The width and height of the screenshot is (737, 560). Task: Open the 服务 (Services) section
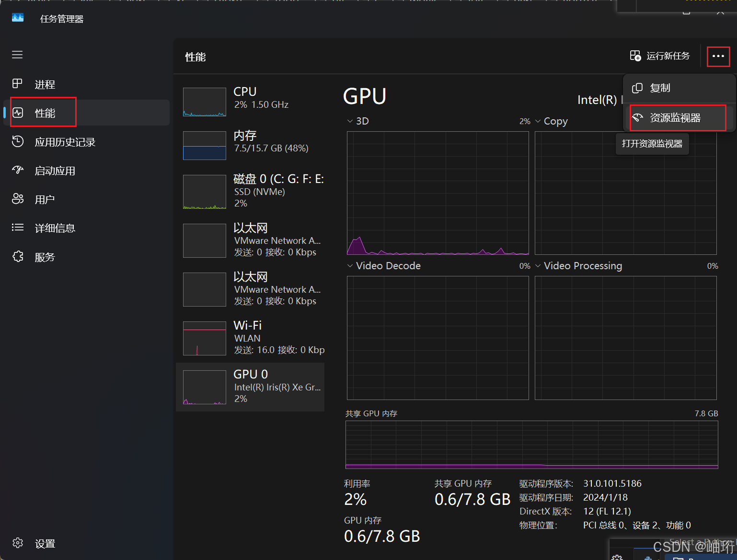(46, 257)
